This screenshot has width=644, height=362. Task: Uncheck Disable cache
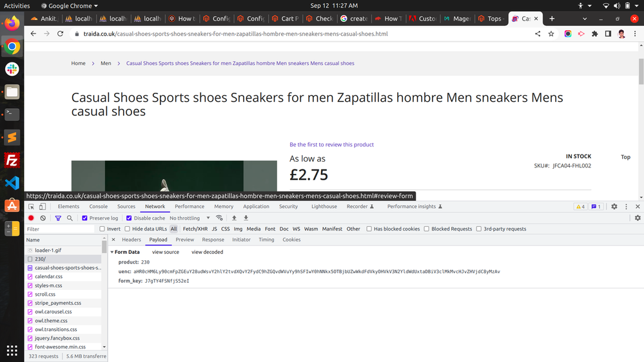pyautogui.click(x=129, y=218)
